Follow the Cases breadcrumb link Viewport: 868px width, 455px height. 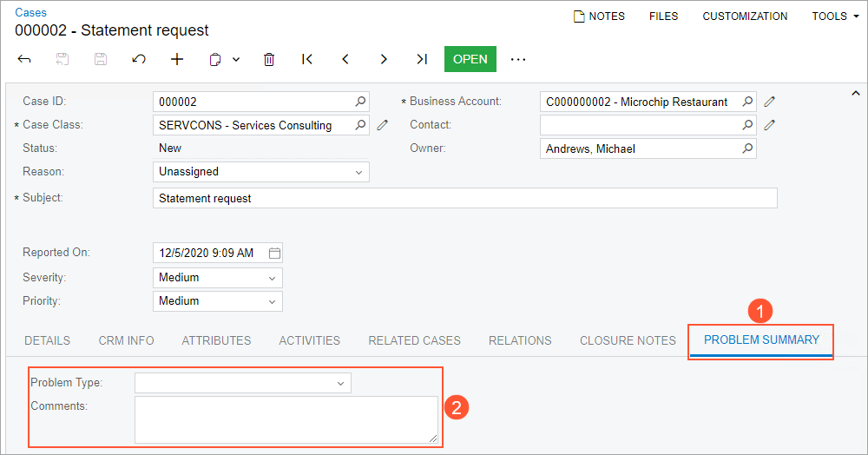coord(31,13)
